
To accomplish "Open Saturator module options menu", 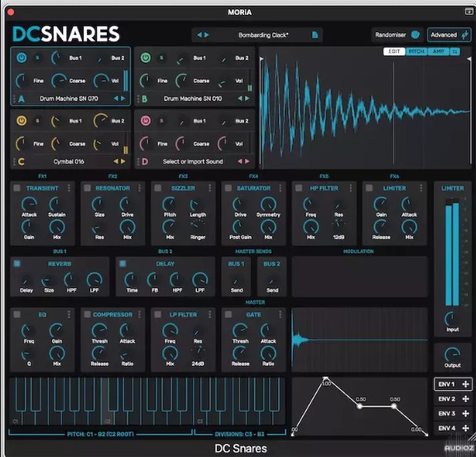I will [280, 188].
